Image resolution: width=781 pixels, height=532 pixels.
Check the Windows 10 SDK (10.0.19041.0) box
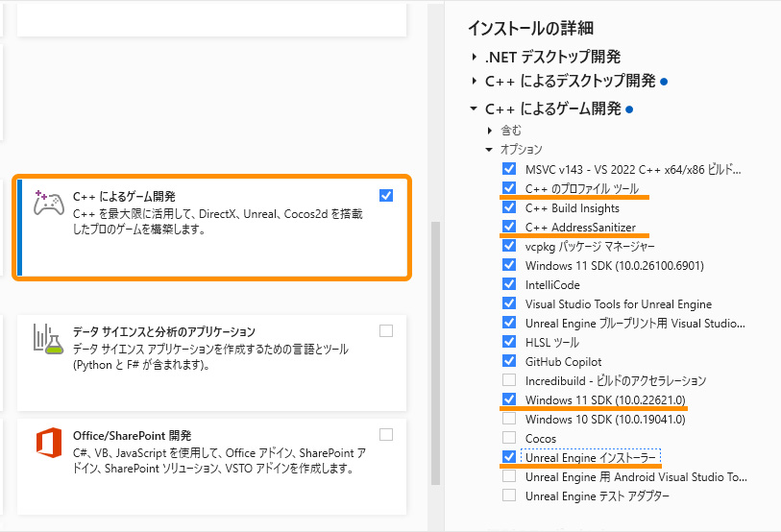coord(509,419)
